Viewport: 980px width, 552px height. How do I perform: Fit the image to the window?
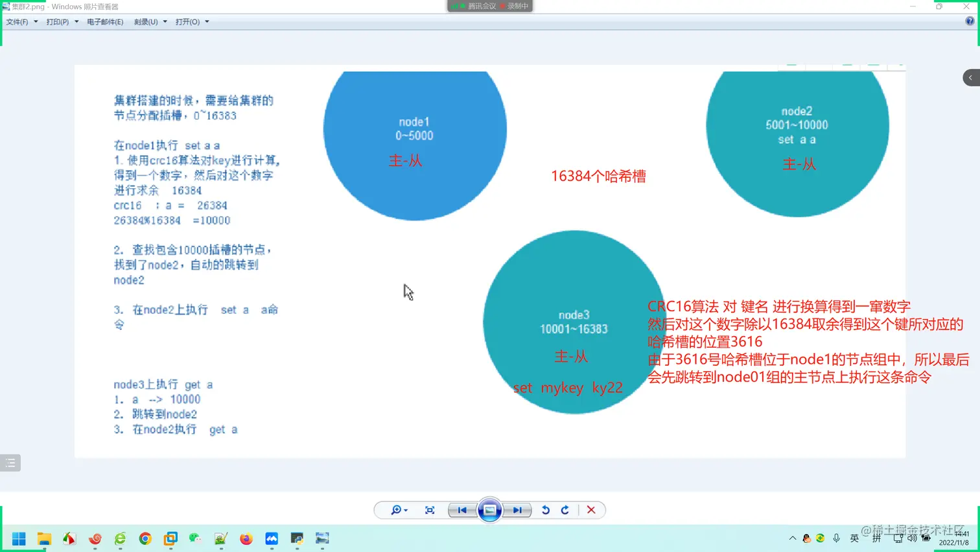tap(430, 510)
